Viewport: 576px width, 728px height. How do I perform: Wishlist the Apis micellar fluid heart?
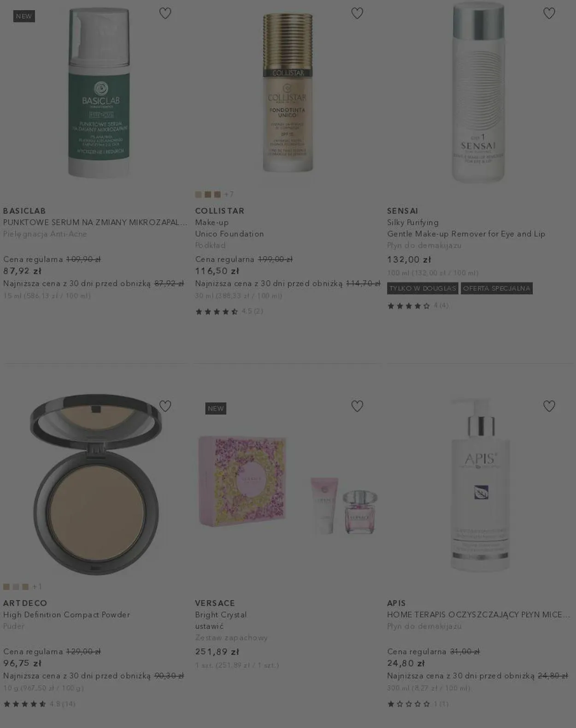(549, 406)
